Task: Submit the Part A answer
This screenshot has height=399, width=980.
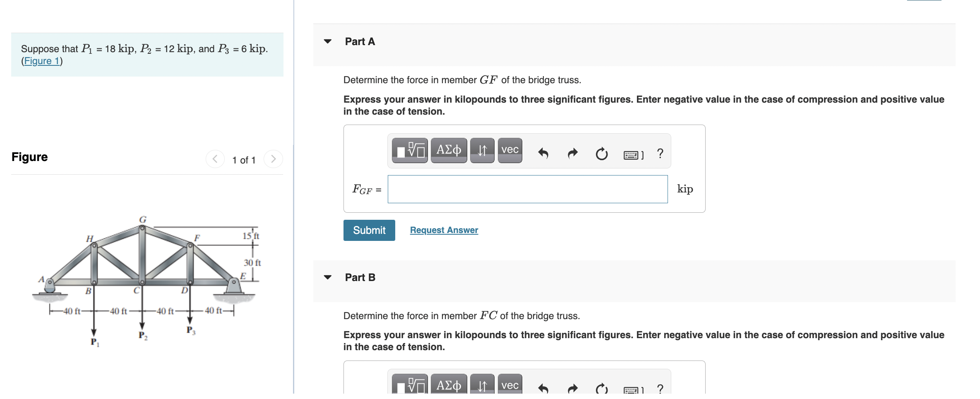Action: click(369, 230)
